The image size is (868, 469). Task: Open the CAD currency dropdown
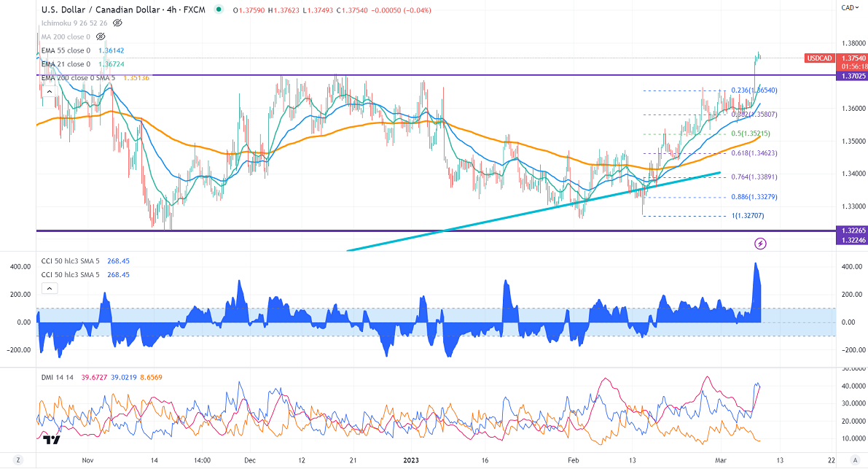point(848,7)
